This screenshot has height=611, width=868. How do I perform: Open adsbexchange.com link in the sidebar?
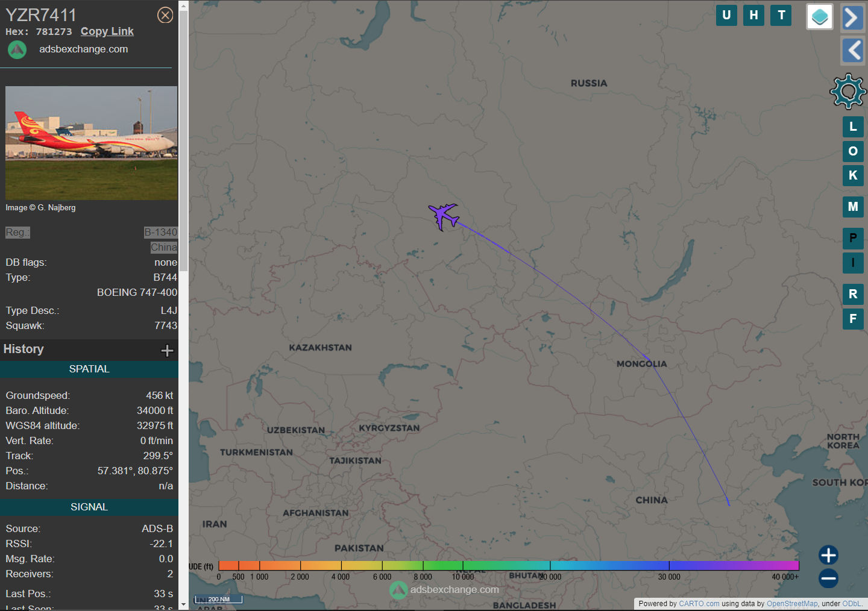(84, 49)
